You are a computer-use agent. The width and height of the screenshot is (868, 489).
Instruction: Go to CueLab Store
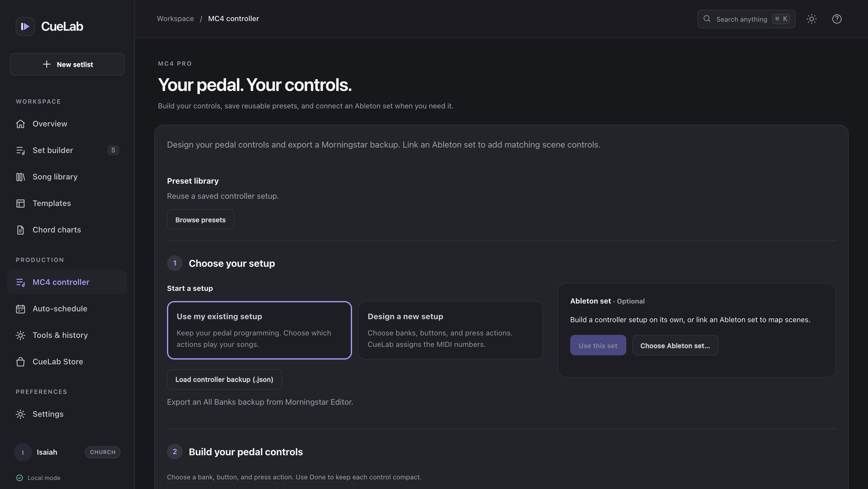click(x=67, y=362)
